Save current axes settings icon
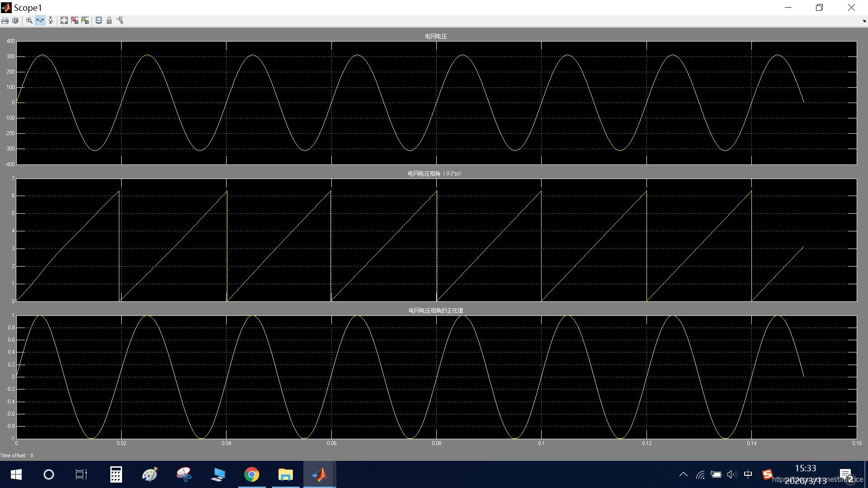The width and height of the screenshot is (868, 488). pyautogui.click(x=75, y=21)
